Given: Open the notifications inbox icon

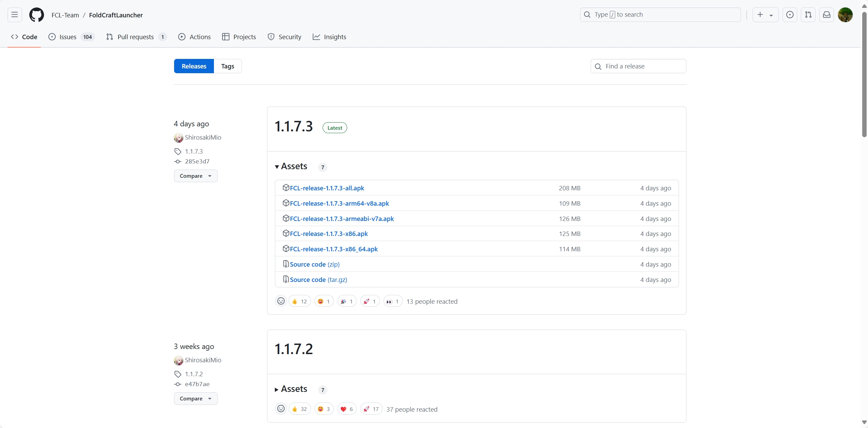Looking at the screenshot, I should 826,15.
